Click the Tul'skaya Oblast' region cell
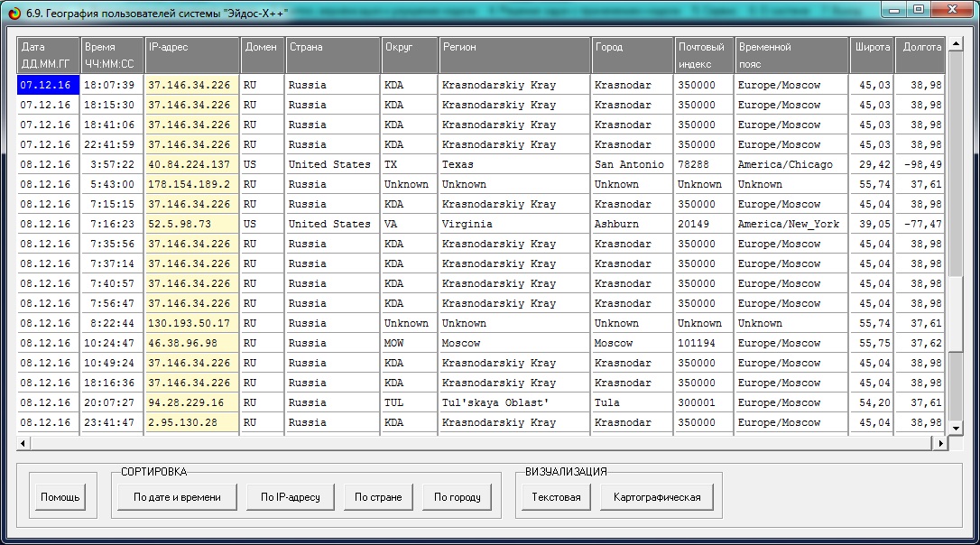This screenshot has height=545, width=980. 515,403
